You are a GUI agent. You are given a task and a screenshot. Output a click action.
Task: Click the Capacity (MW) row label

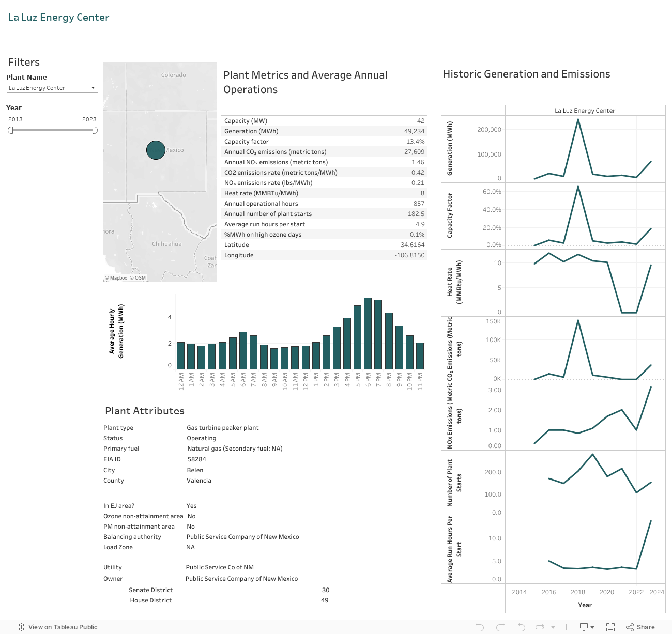[246, 121]
